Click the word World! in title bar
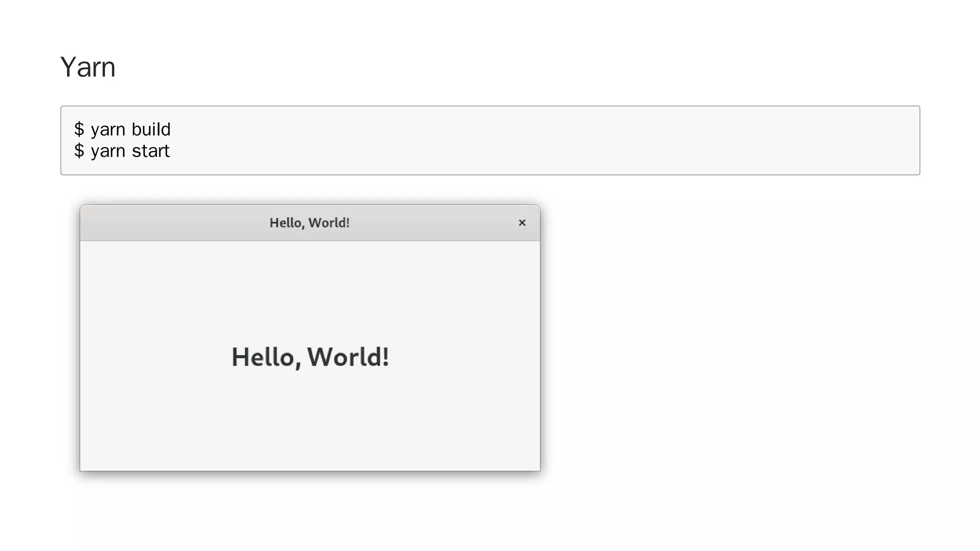 pyautogui.click(x=329, y=223)
